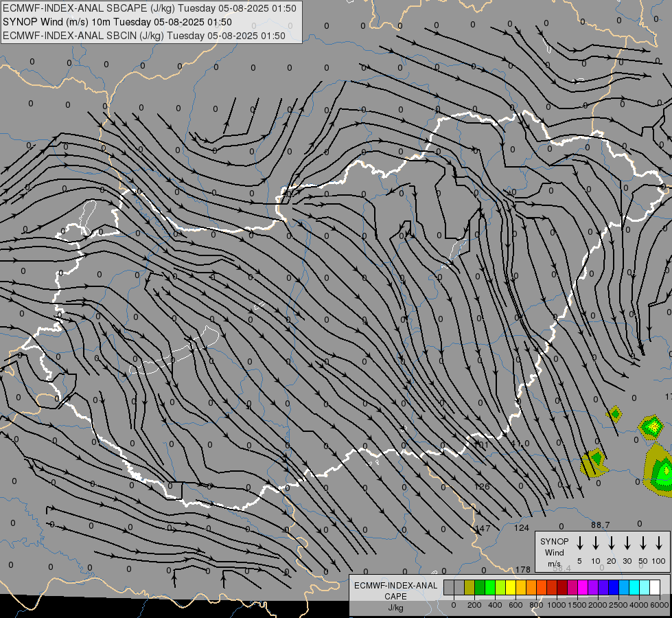Click the 101 value on the map
This screenshot has width=672, height=618.
(481, 444)
